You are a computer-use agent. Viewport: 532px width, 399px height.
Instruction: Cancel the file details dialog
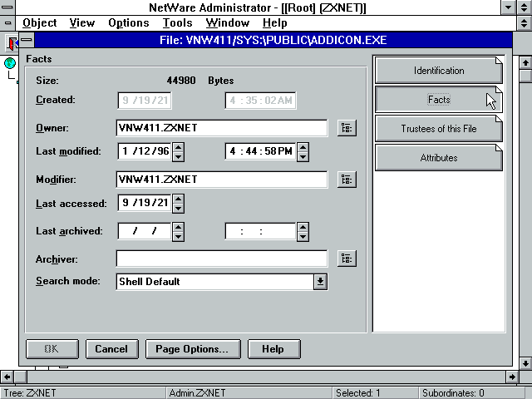click(111, 349)
